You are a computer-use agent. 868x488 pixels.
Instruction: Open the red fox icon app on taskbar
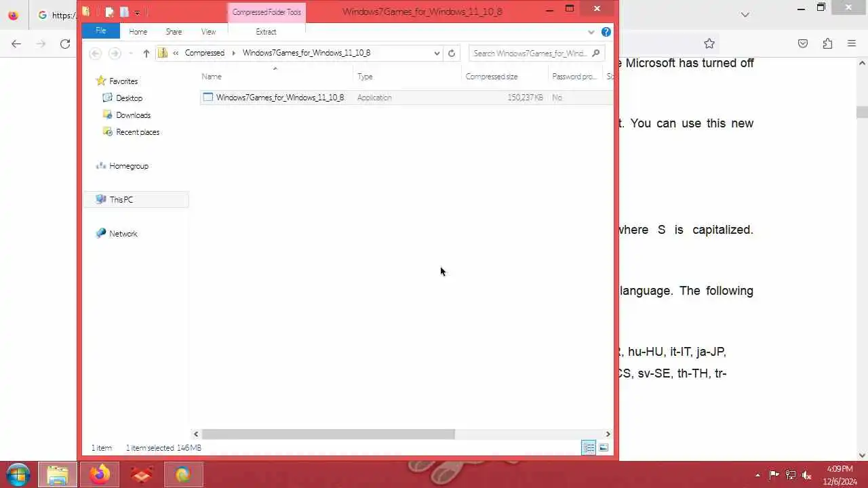pos(142,474)
